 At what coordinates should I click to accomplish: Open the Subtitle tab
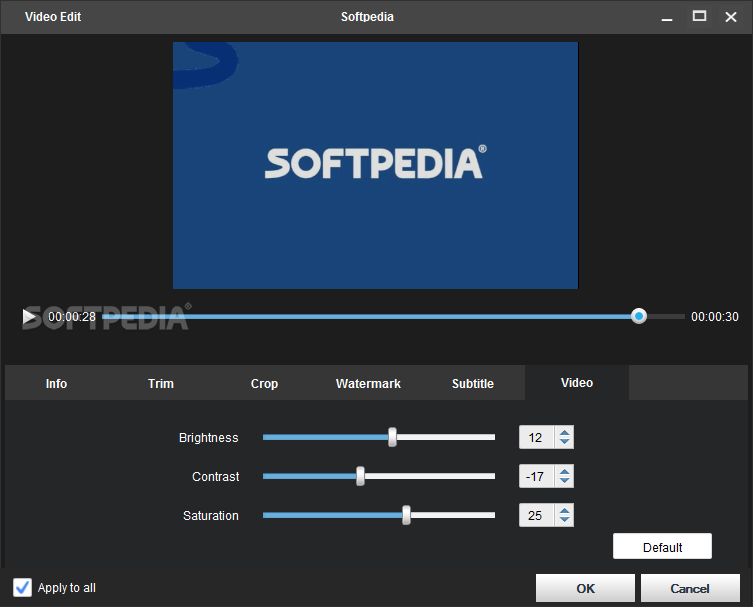[473, 383]
